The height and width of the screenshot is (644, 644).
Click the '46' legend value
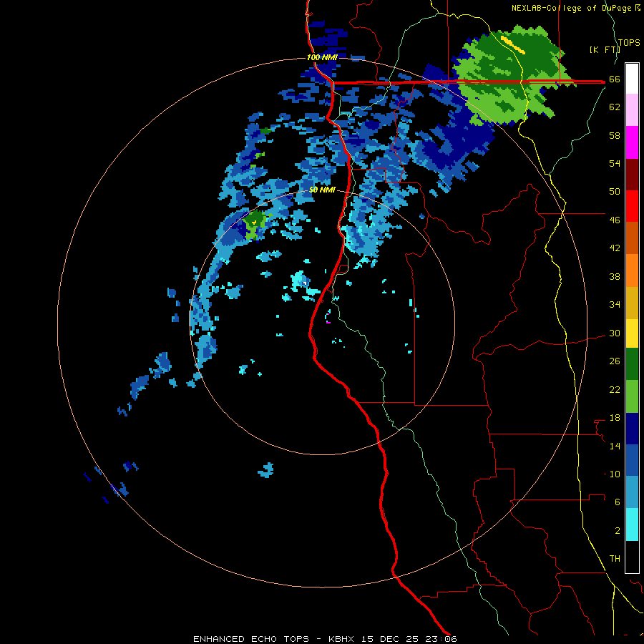pos(615,220)
